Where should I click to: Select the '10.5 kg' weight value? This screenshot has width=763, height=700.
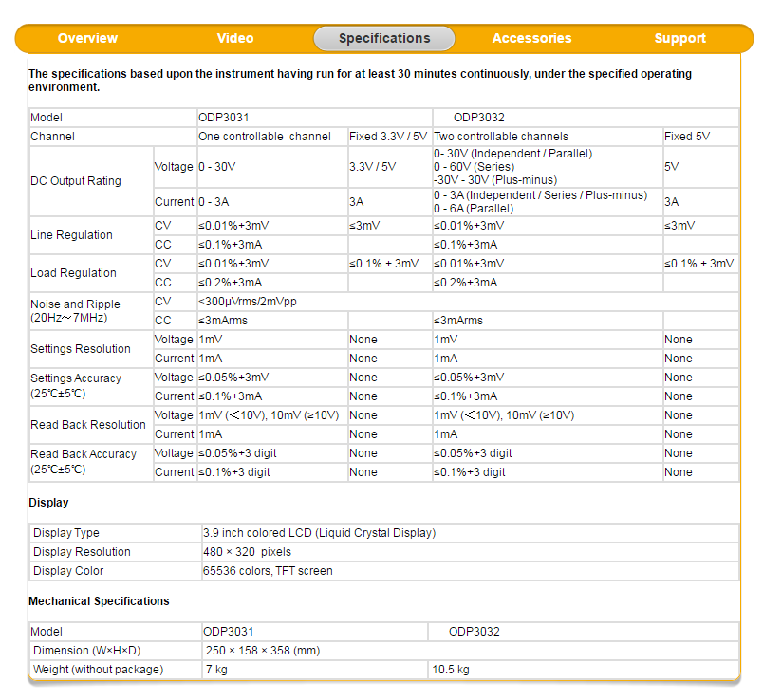tap(451, 670)
